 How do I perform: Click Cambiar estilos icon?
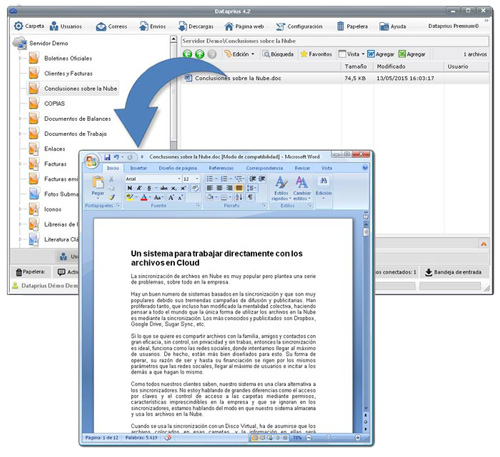[x=302, y=188]
